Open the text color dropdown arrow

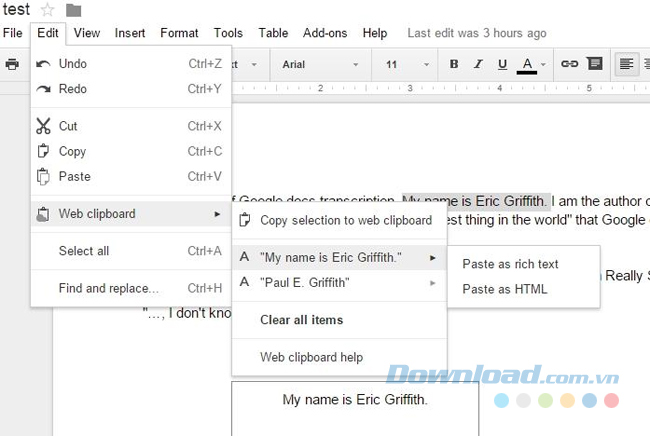tap(543, 65)
